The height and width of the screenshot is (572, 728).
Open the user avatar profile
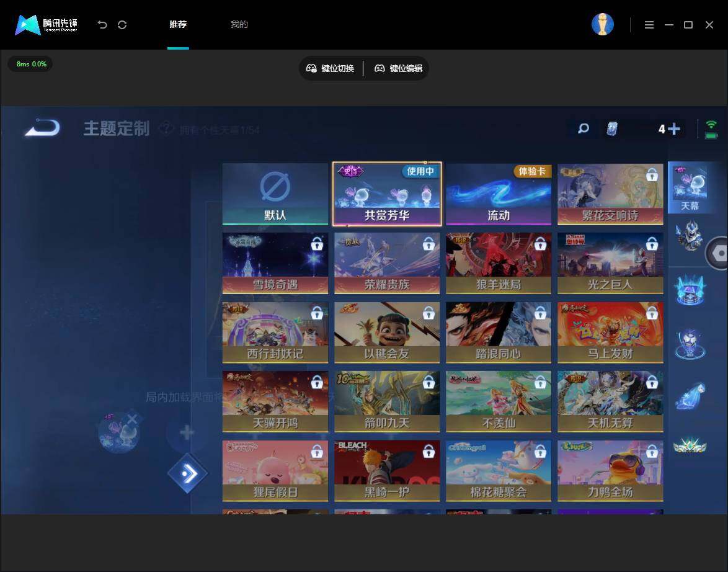pos(602,24)
